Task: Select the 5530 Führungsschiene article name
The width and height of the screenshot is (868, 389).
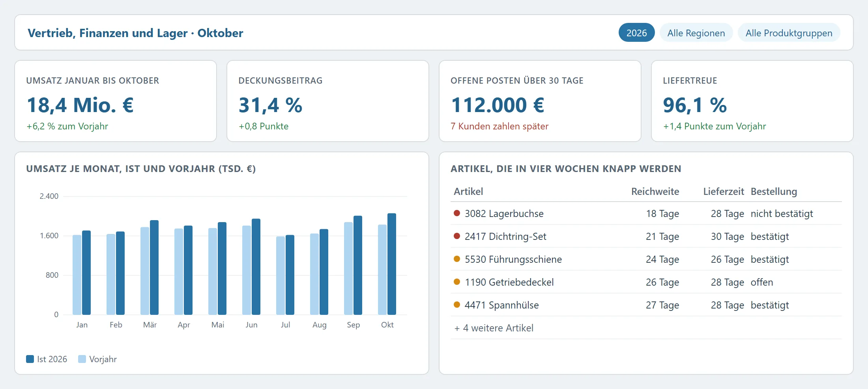Action: [513, 259]
